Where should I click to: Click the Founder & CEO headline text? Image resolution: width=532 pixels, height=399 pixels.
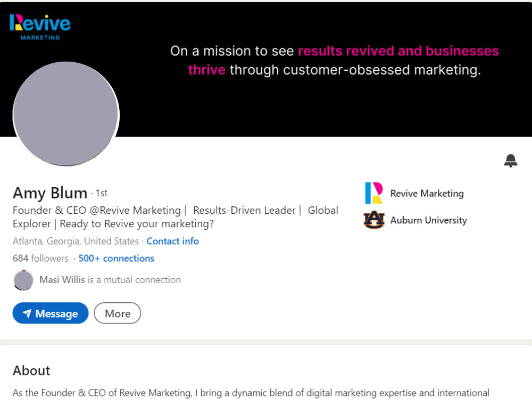[176, 217]
